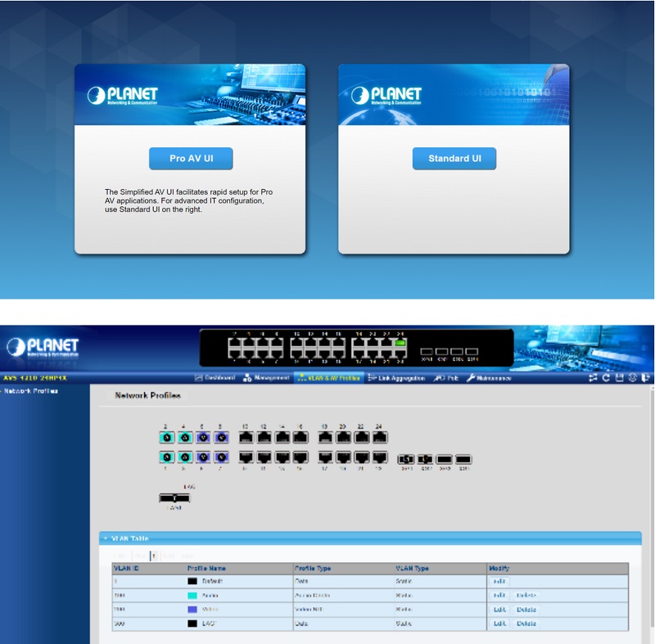Select port 12 in Network Profiles

(264, 438)
